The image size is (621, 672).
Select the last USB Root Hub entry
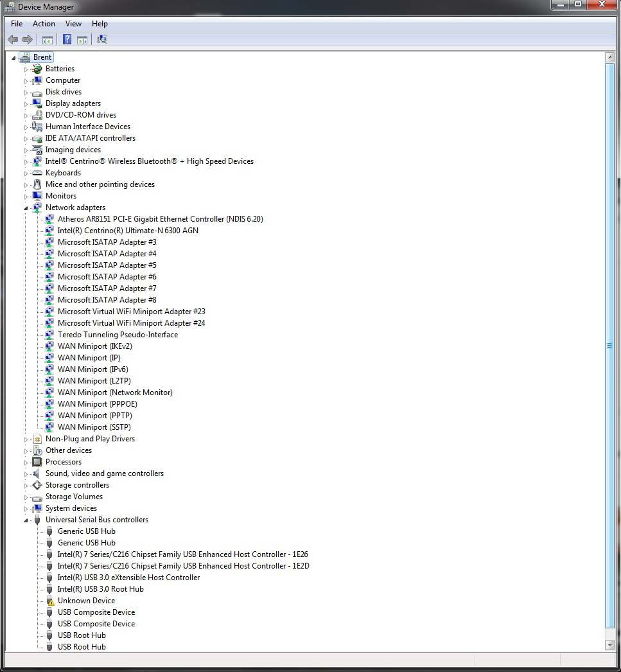pyautogui.click(x=82, y=647)
